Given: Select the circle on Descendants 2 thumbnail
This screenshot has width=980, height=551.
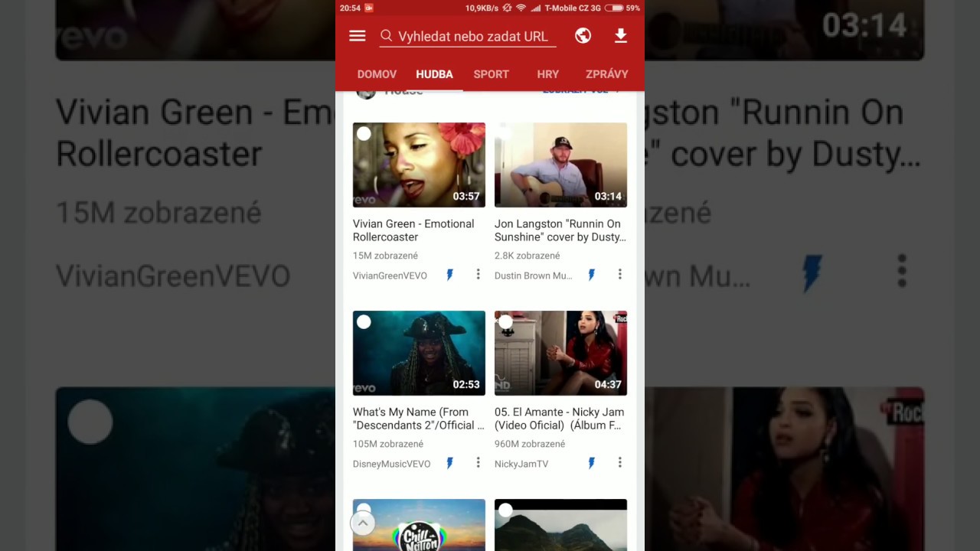Looking at the screenshot, I should coord(364,322).
